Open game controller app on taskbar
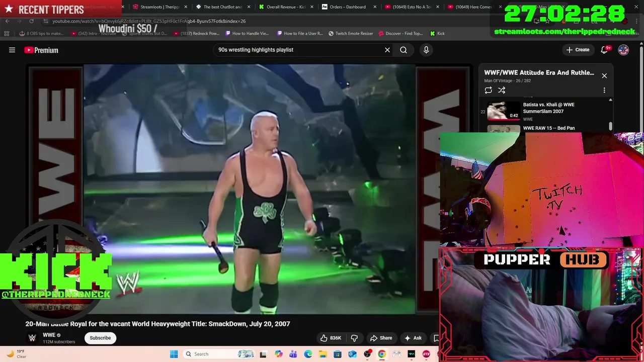The height and width of the screenshot is (362, 644). 396,354
